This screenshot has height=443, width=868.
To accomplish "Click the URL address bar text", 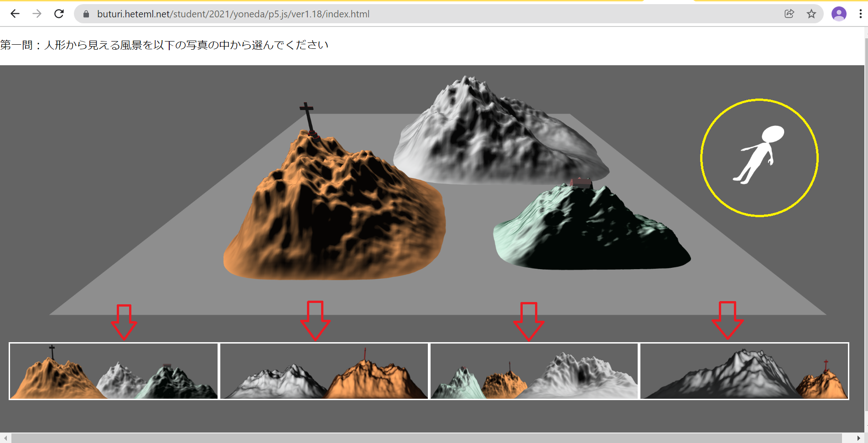I will click(x=233, y=14).
